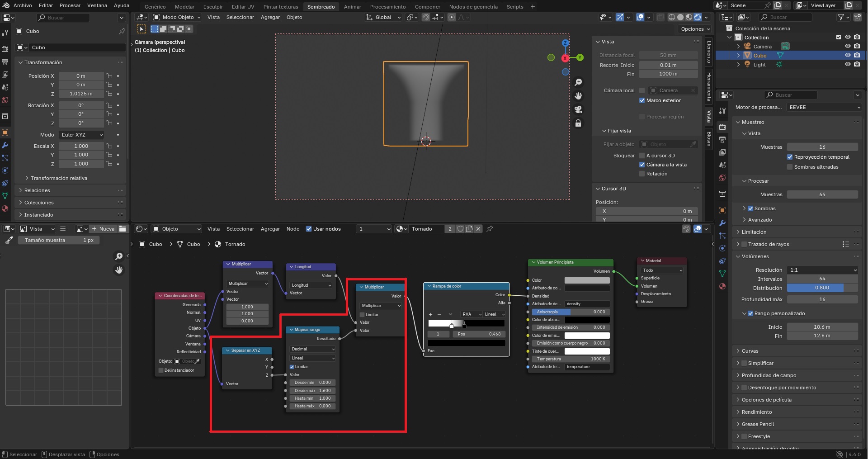Viewport: 868px width, 459px height.
Task: Open Agregar menu in 3D viewport header
Action: (x=270, y=17)
